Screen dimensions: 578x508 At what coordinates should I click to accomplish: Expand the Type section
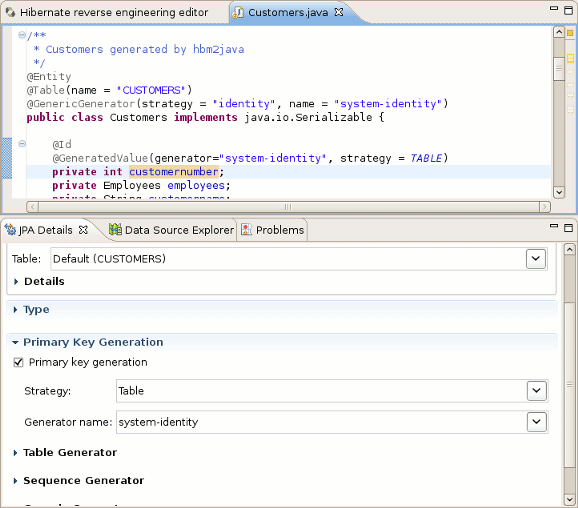click(x=15, y=310)
